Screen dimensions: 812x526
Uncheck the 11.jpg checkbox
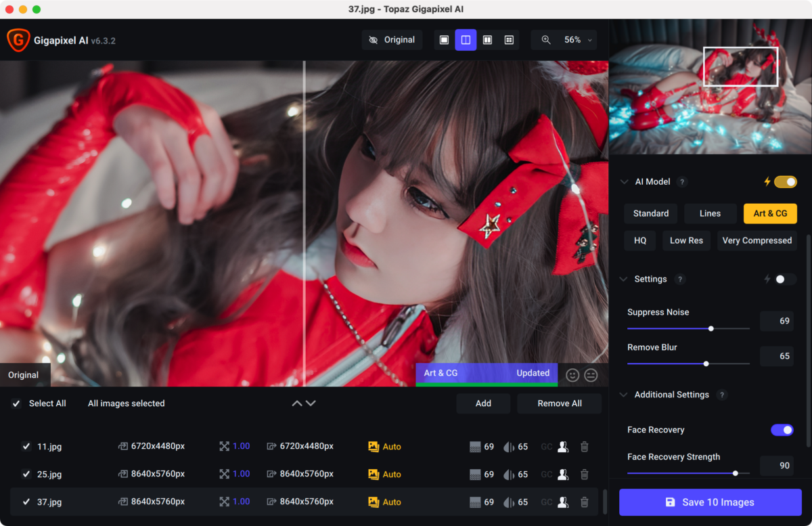(x=26, y=447)
